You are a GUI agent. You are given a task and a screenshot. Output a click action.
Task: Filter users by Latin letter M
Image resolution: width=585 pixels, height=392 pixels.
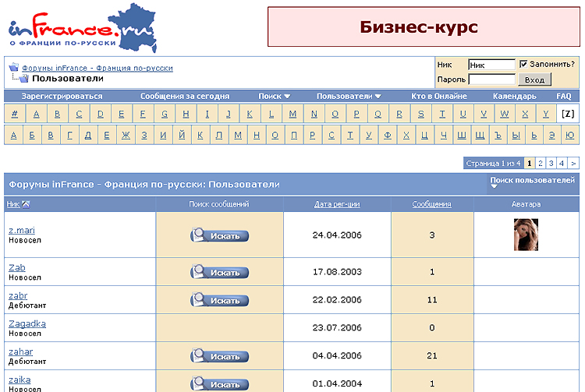click(292, 114)
